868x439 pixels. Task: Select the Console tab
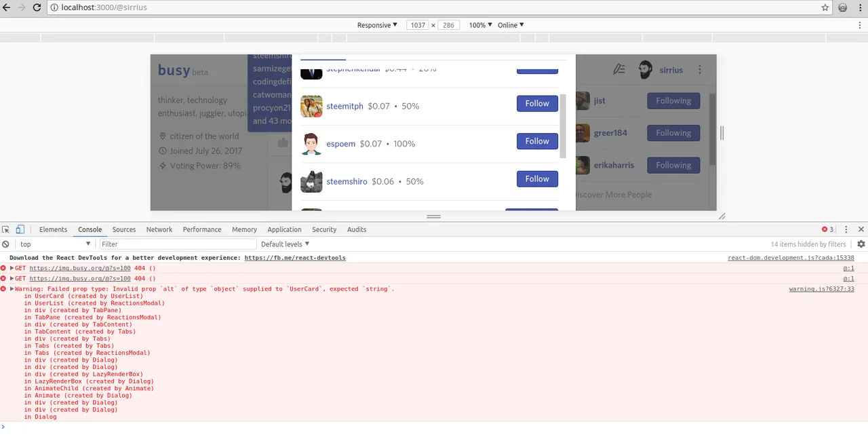coord(90,229)
